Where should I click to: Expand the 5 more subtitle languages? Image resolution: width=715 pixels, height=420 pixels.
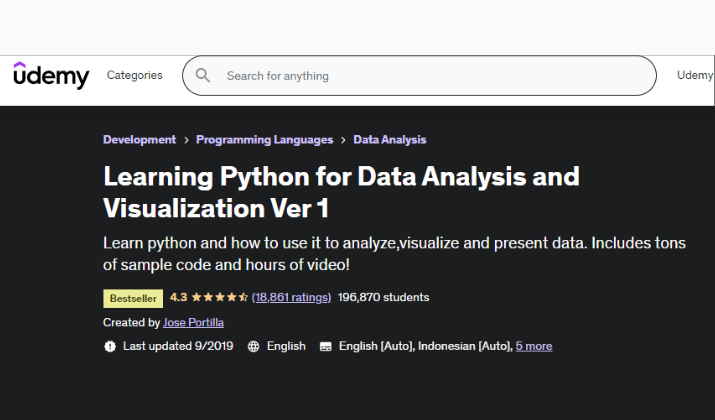(x=533, y=346)
